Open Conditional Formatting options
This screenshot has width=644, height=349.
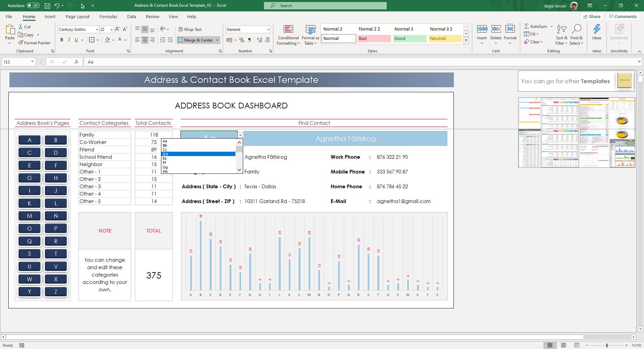pyautogui.click(x=288, y=35)
